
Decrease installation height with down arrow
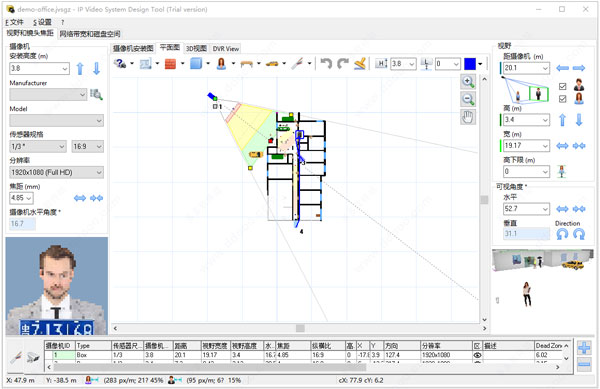[96, 69]
